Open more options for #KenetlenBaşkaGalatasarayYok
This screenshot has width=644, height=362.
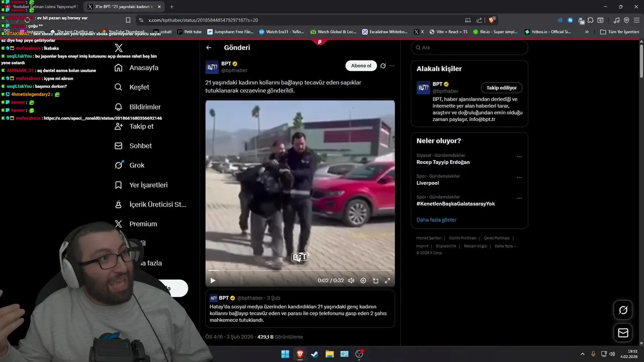(x=519, y=198)
